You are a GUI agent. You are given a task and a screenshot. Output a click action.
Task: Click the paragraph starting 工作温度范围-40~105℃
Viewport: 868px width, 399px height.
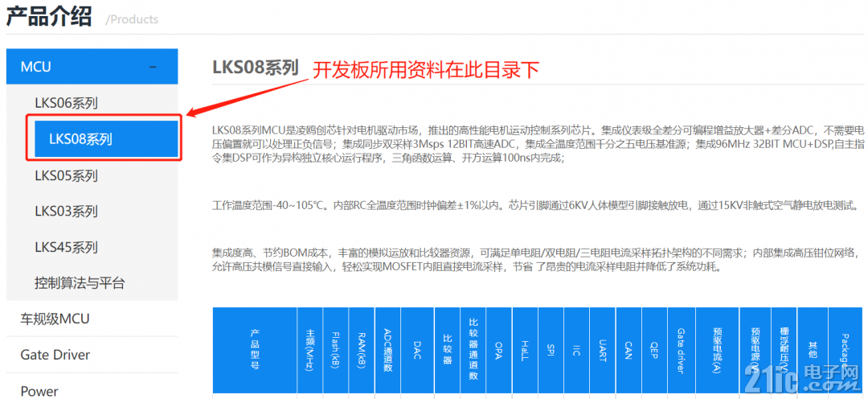point(536,206)
